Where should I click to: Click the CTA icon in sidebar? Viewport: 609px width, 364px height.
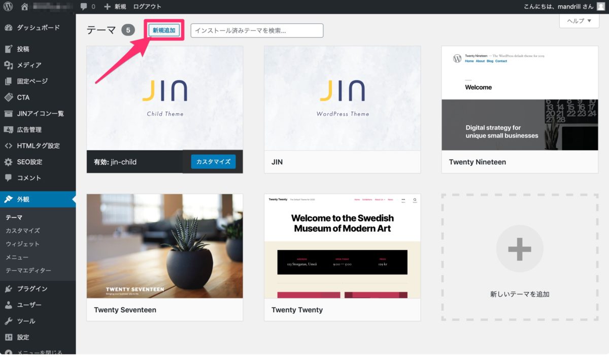pos(9,97)
